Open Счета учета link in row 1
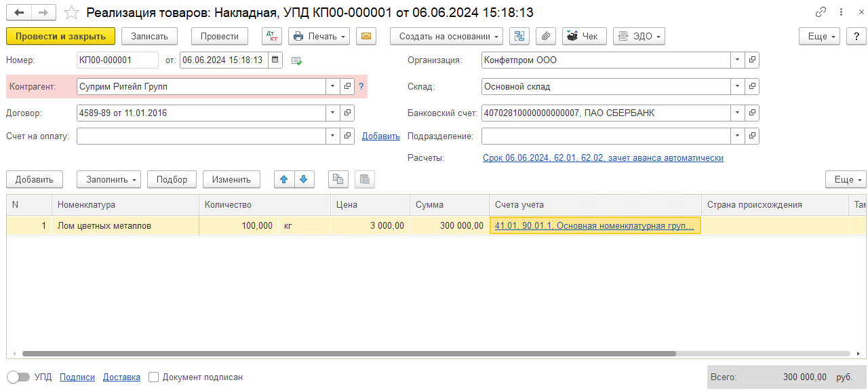Screen dimensions: 868x391 595,225
